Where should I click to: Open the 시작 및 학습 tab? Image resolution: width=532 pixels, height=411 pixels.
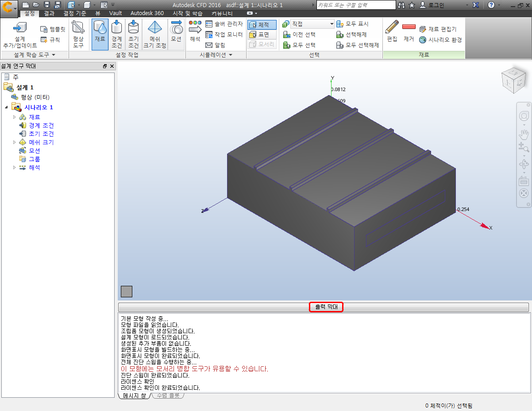tap(187, 13)
